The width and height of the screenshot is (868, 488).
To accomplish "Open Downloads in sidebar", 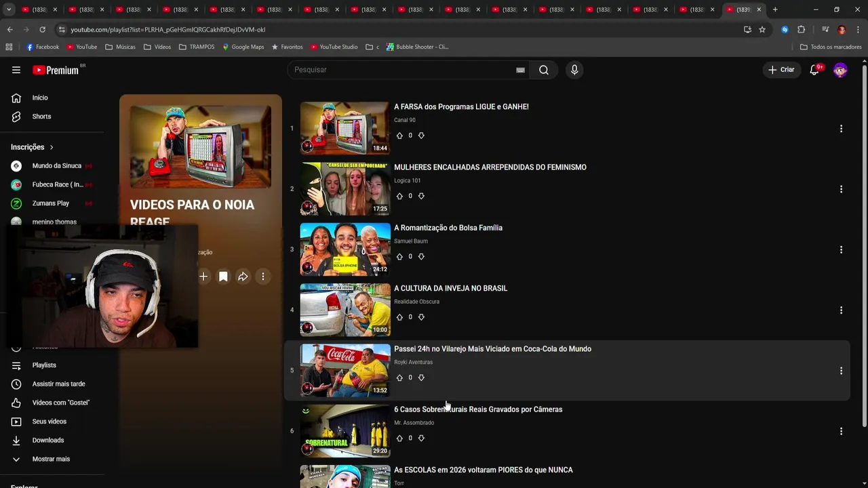I will [47, 440].
